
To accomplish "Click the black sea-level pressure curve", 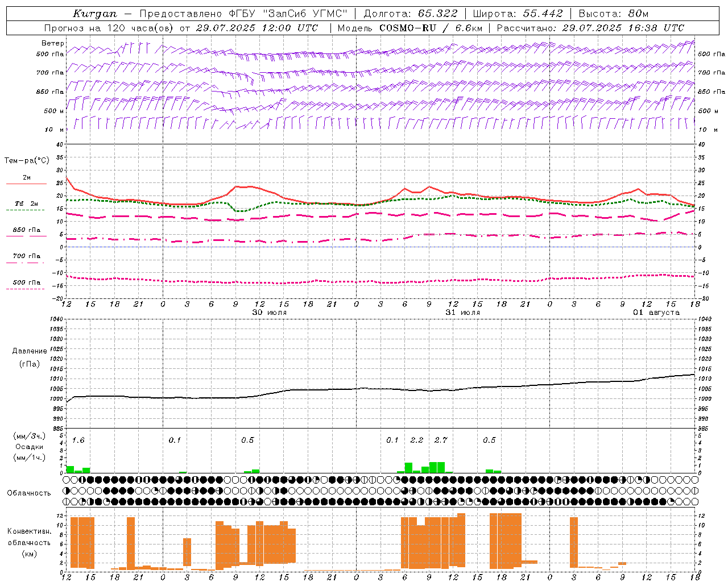I will pyautogui.click(x=380, y=389).
